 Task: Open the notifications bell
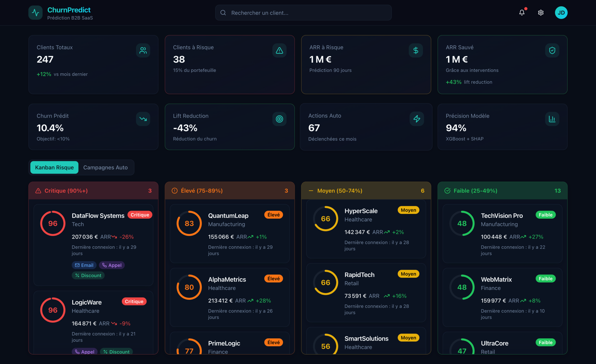(522, 13)
